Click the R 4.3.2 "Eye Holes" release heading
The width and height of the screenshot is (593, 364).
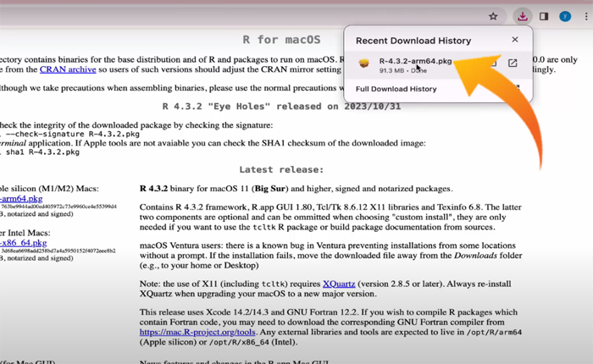281,107
